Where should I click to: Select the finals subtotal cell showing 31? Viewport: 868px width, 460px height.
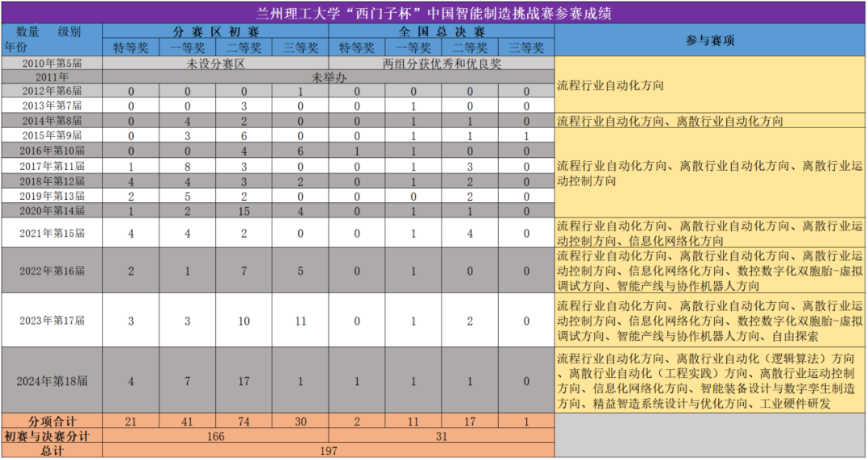coord(442,436)
